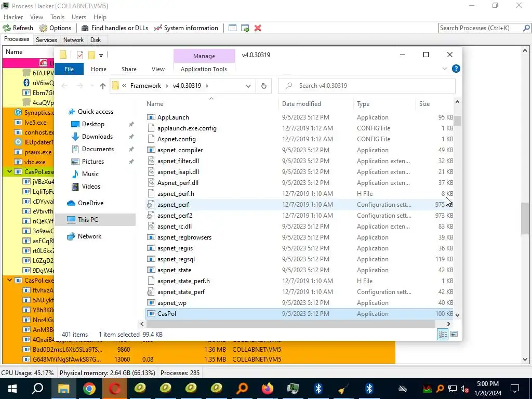
Task: Open the Windows Start menu
Action: click(12, 389)
